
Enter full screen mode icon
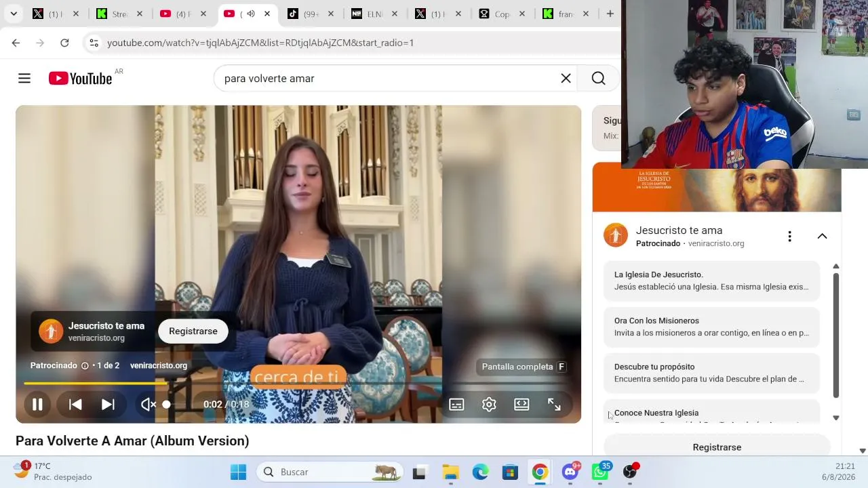coord(554,405)
